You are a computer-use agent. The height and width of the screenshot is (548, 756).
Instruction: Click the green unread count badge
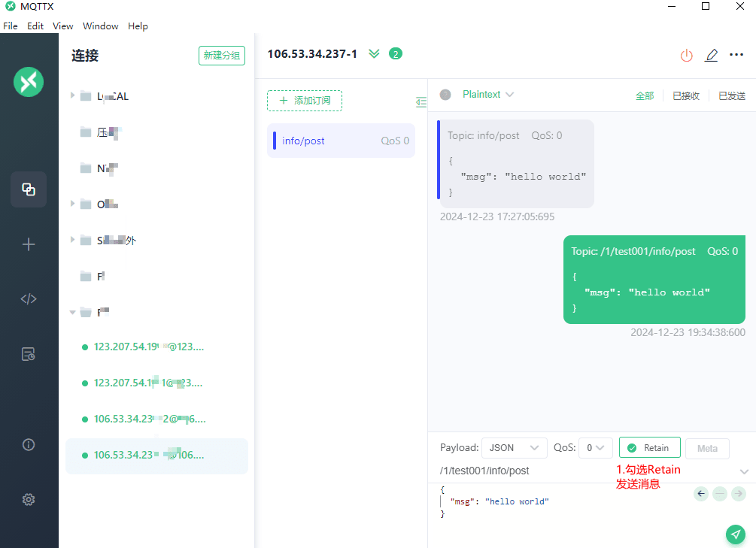pyautogui.click(x=396, y=53)
